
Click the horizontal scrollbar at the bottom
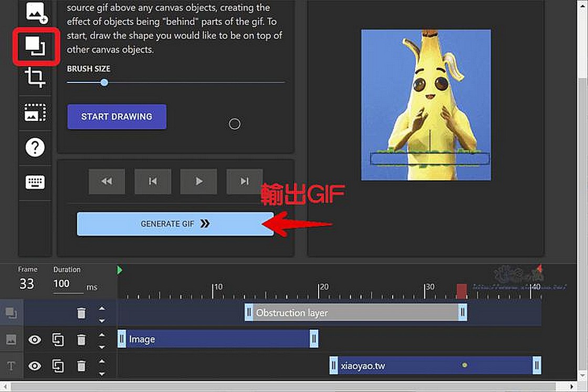[x=283, y=386]
